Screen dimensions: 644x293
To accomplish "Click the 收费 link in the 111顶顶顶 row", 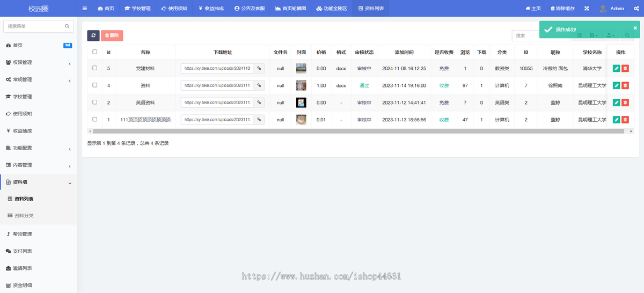I will click(x=444, y=120).
